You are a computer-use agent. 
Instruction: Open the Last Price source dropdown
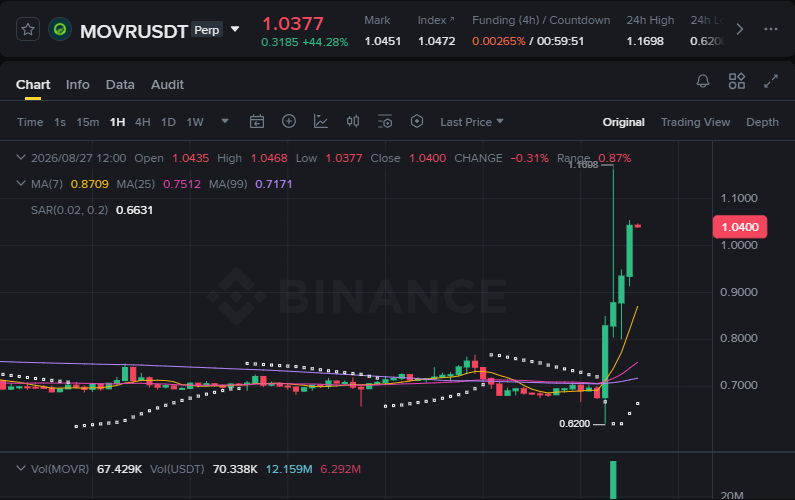click(x=472, y=122)
